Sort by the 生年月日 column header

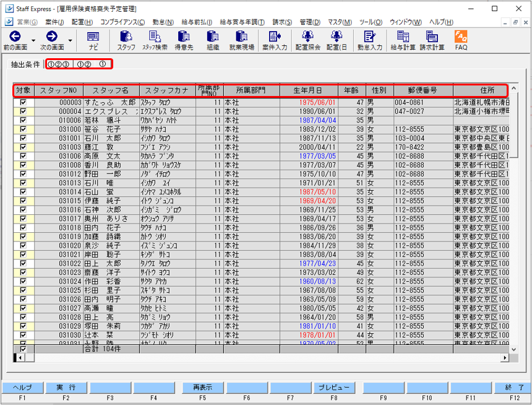coord(309,90)
